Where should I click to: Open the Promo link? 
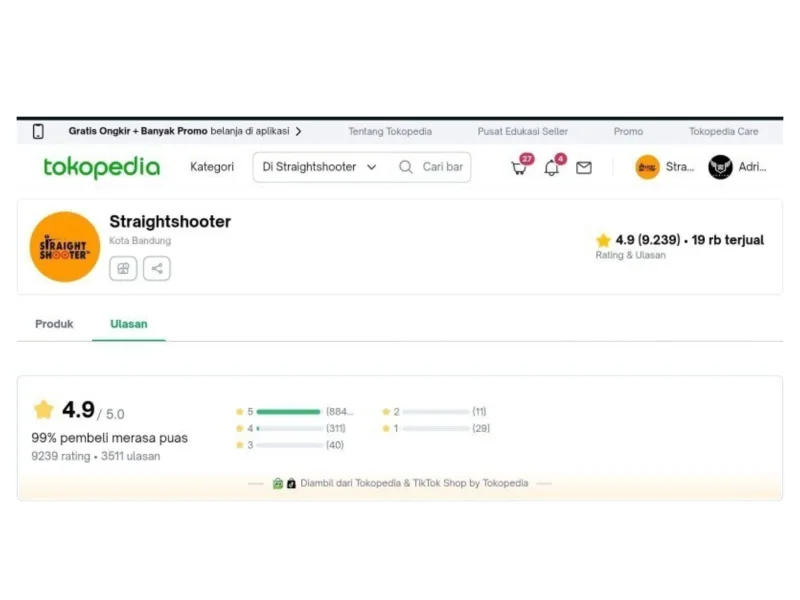click(x=628, y=131)
